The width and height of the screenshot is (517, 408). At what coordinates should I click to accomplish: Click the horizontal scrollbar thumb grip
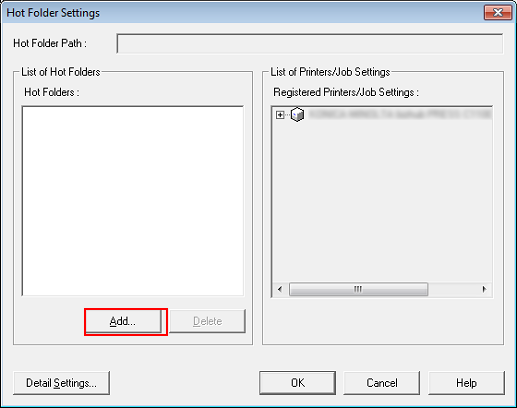358,289
